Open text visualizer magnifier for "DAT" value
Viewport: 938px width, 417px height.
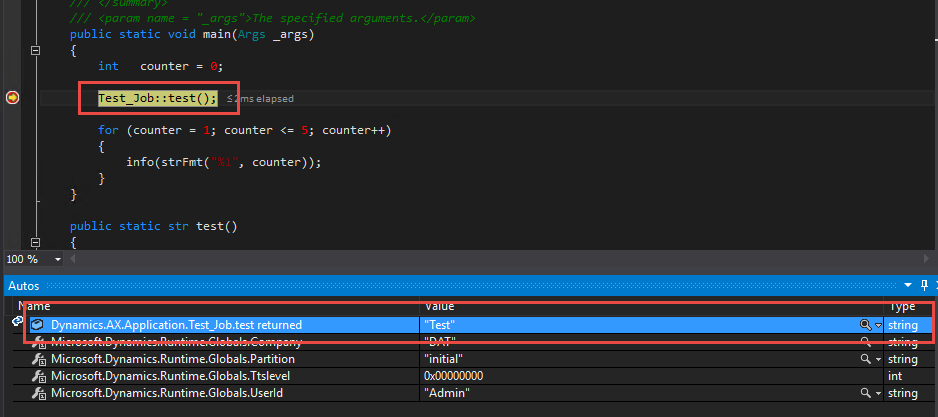click(x=866, y=342)
